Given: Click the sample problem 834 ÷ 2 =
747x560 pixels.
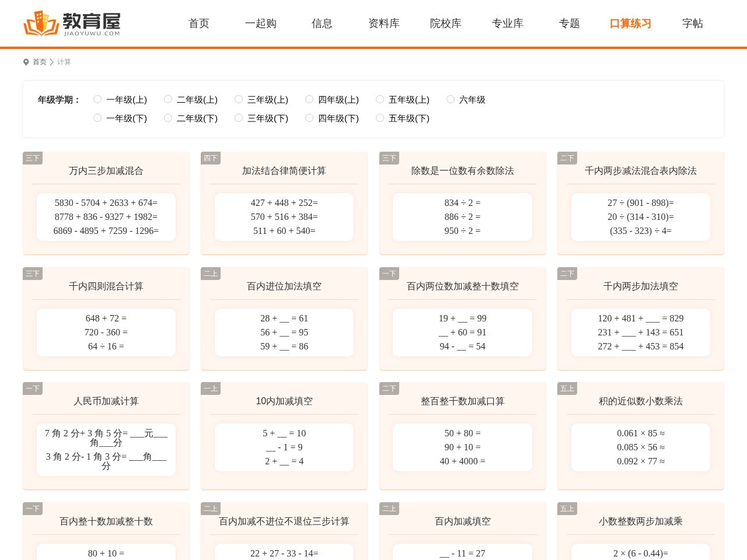Looking at the screenshot, I should tap(463, 203).
